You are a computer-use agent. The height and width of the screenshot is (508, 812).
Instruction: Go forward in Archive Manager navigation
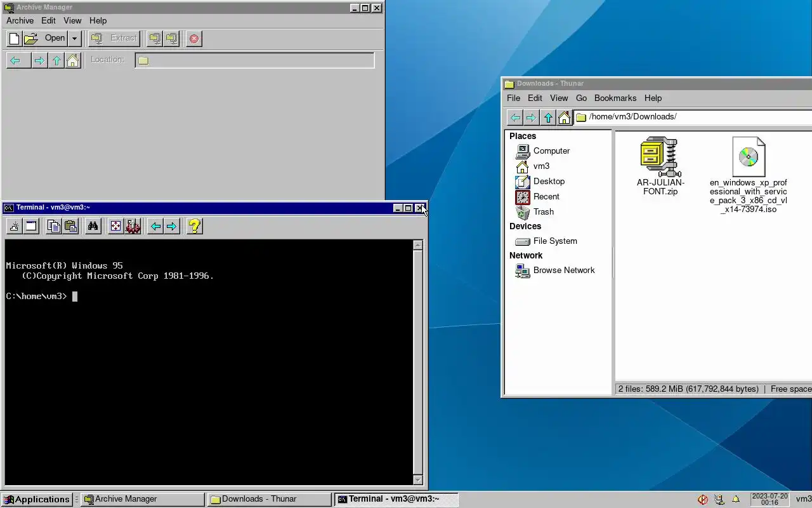pos(39,60)
